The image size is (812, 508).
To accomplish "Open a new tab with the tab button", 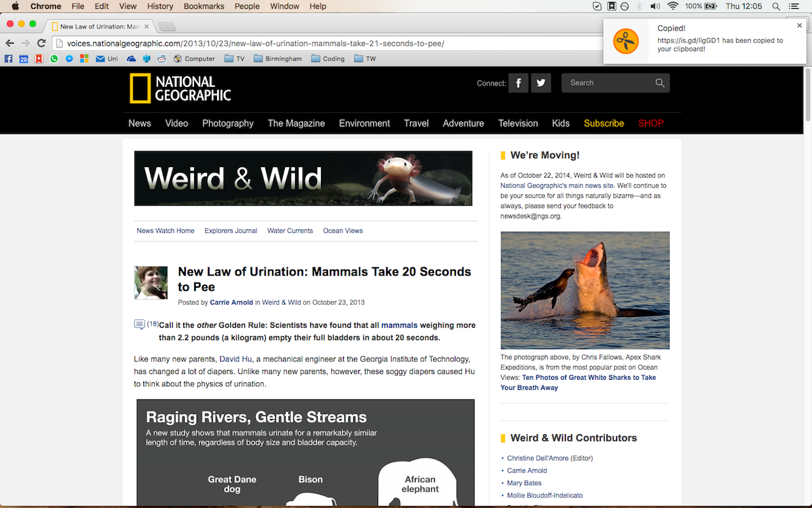I will point(166,27).
